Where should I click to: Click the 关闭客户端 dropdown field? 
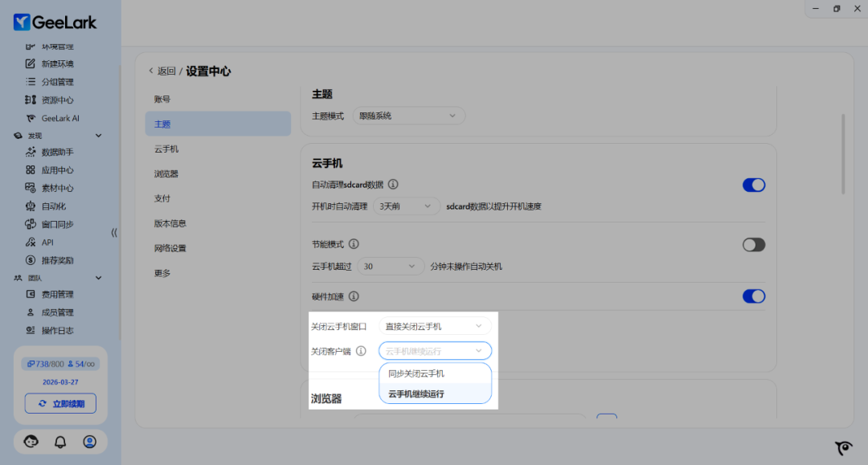[435, 351]
